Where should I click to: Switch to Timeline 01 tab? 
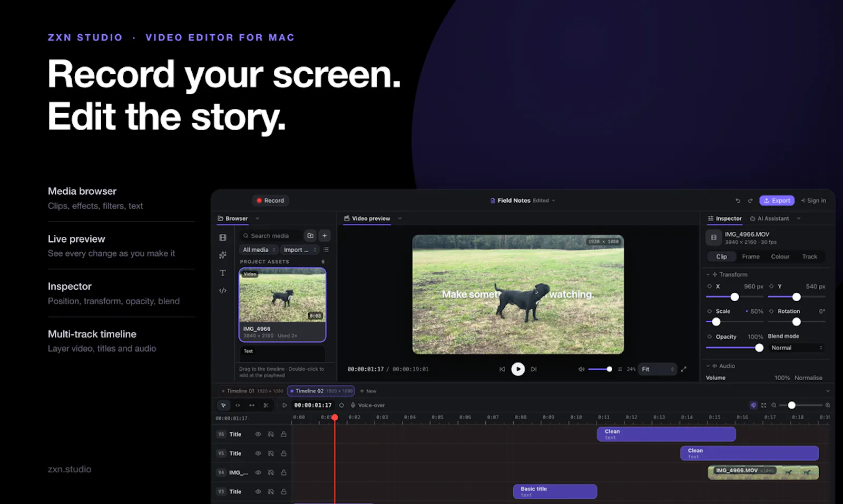(252, 391)
